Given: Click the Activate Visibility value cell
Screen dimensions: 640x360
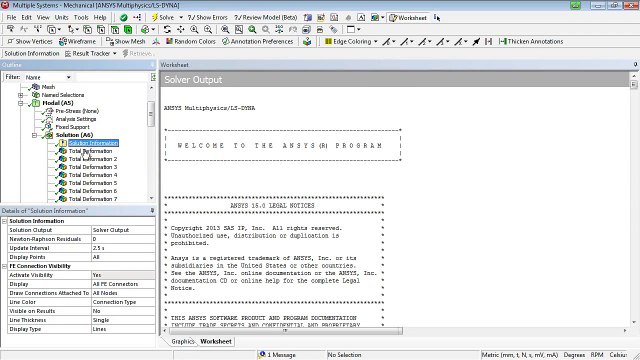Looking at the screenshot, I should pos(123,275).
